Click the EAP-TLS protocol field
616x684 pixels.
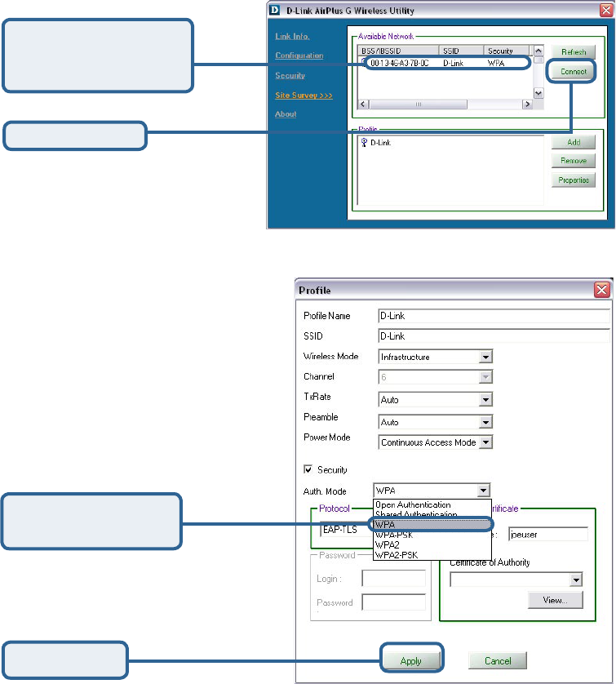point(347,529)
